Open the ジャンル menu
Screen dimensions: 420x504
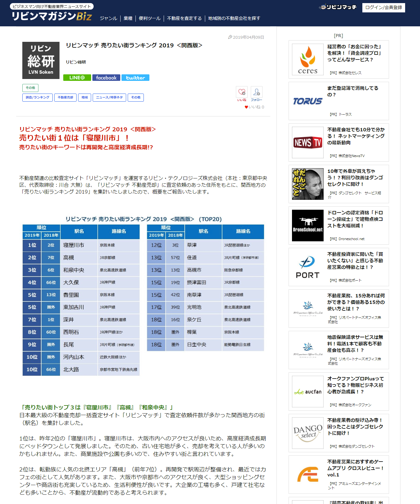[108, 18]
